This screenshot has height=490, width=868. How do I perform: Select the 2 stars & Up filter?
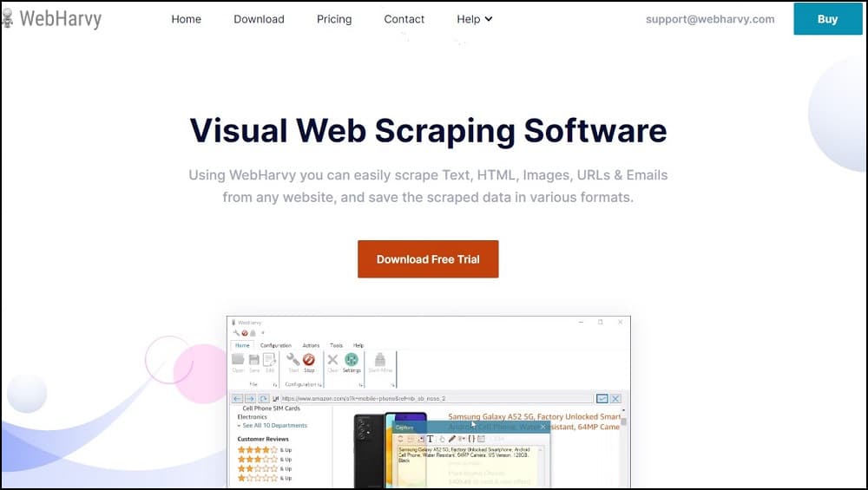tap(265, 469)
